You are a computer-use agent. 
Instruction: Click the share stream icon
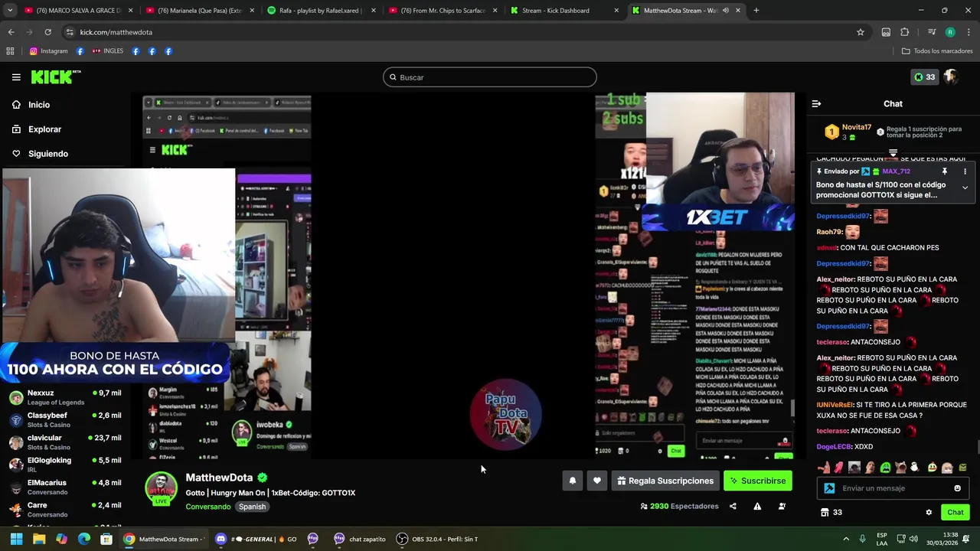733,506
